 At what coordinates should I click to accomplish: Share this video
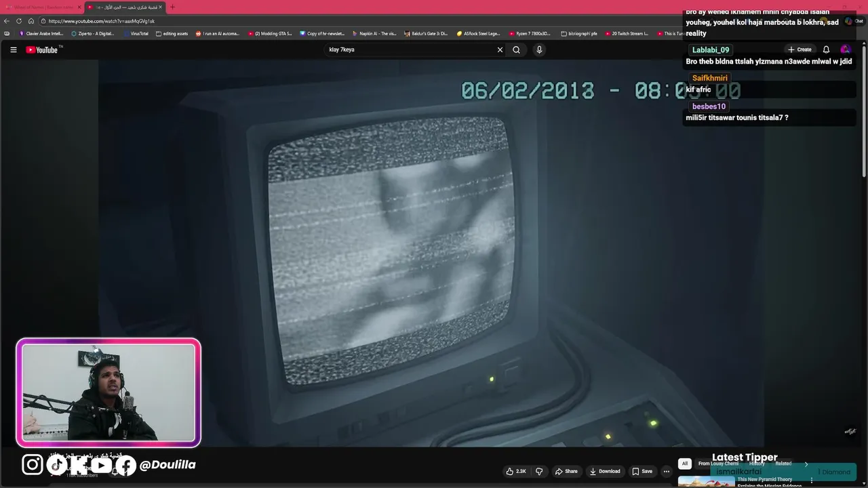click(566, 471)
